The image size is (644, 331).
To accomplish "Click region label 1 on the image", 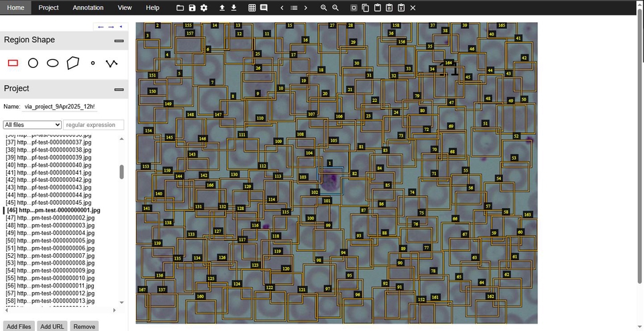I will click(330, 163).
